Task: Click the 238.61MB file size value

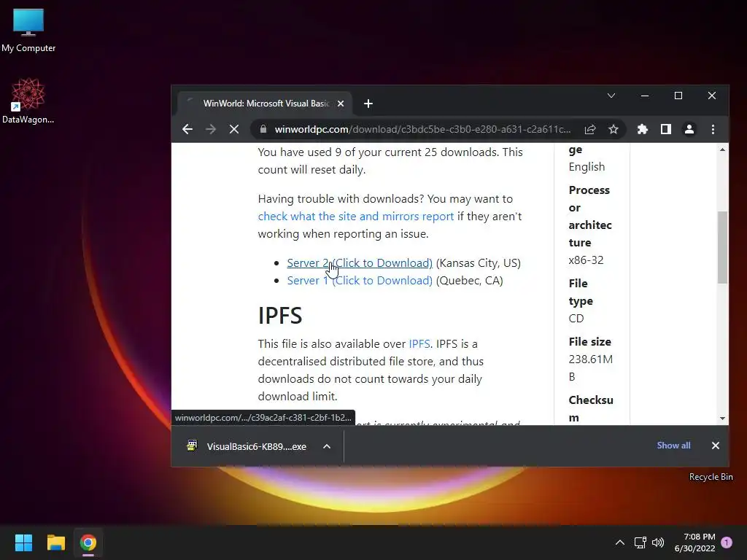Action: coord(590,368)
